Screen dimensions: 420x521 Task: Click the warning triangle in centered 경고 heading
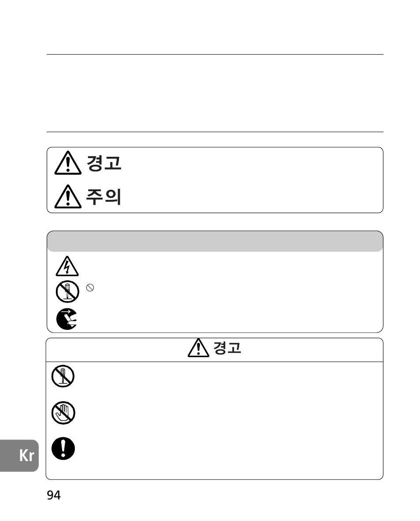199,348
